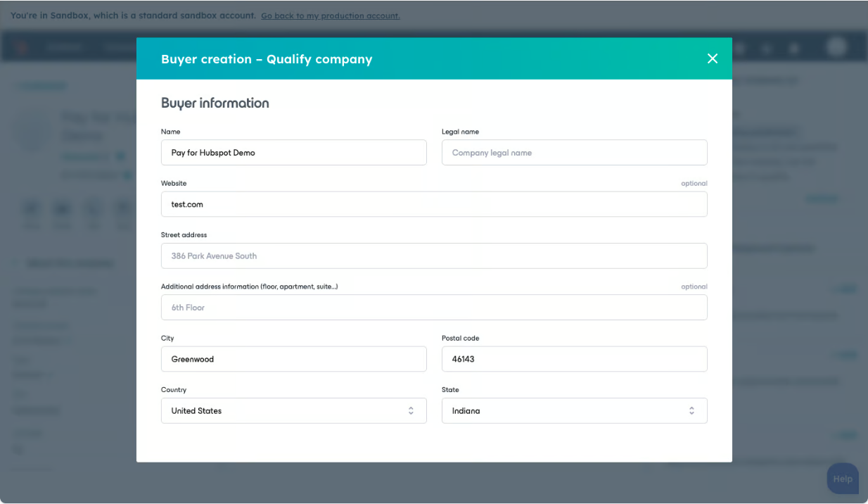Open the Country dropdown showing United States

(x=294, y=410)
